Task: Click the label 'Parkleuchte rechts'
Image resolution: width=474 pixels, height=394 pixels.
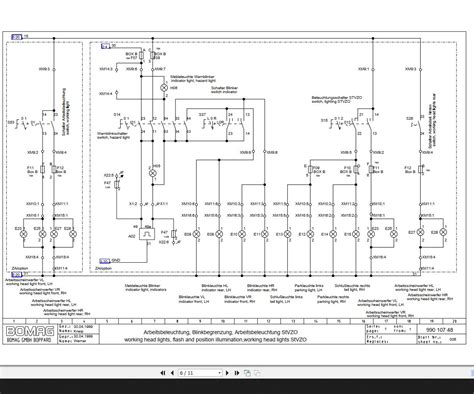Action: point(333,297)
